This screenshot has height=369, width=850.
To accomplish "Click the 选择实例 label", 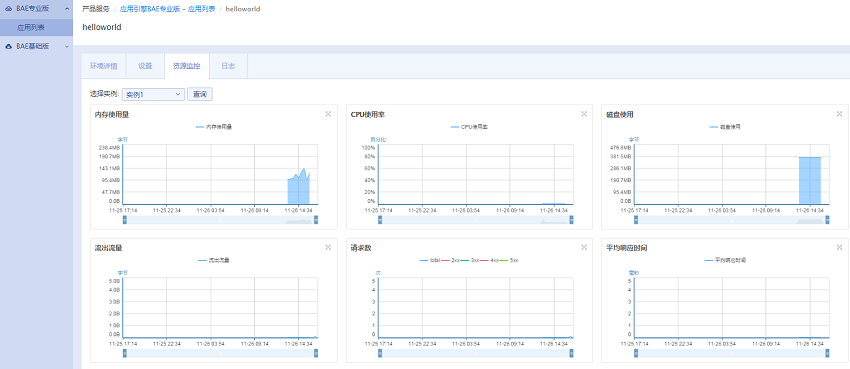I will tap(105, 94).
